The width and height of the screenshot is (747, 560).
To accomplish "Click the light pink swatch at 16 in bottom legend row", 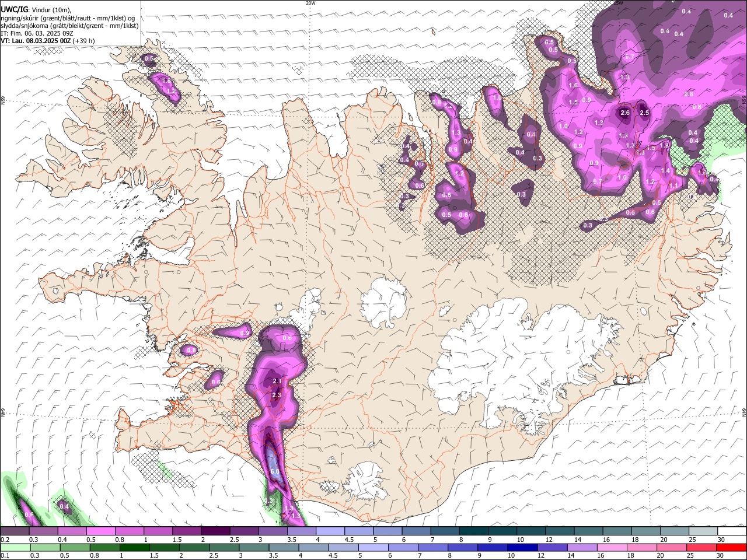I will pyautogui.click(x=612, y=548).
